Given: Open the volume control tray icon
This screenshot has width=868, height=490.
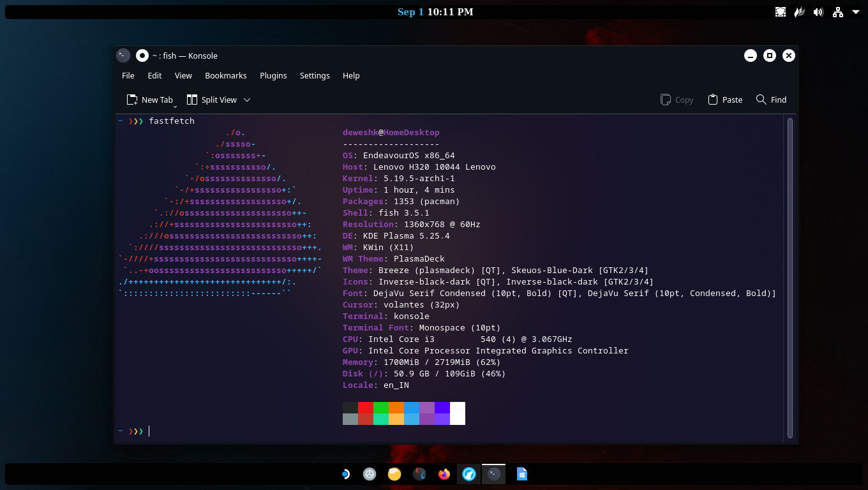Looking at the screenshot, I should (818, 11).
